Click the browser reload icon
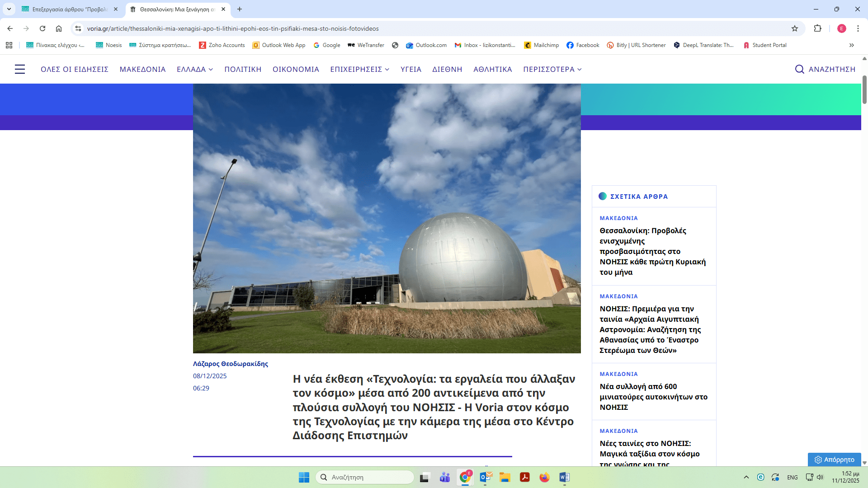This screenshot has height=488, width=868. (x=42, y=28)
